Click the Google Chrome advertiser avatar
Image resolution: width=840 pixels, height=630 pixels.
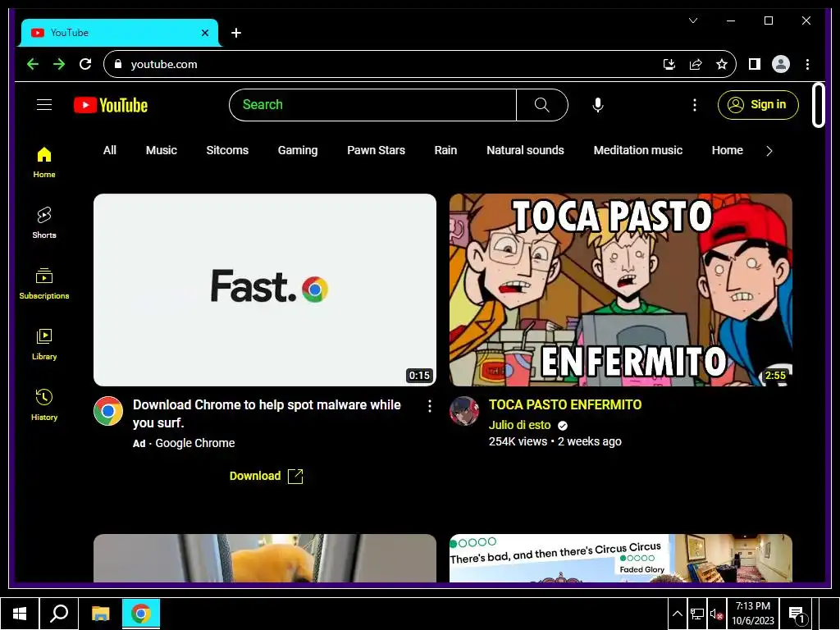click(x=108, y=411)
